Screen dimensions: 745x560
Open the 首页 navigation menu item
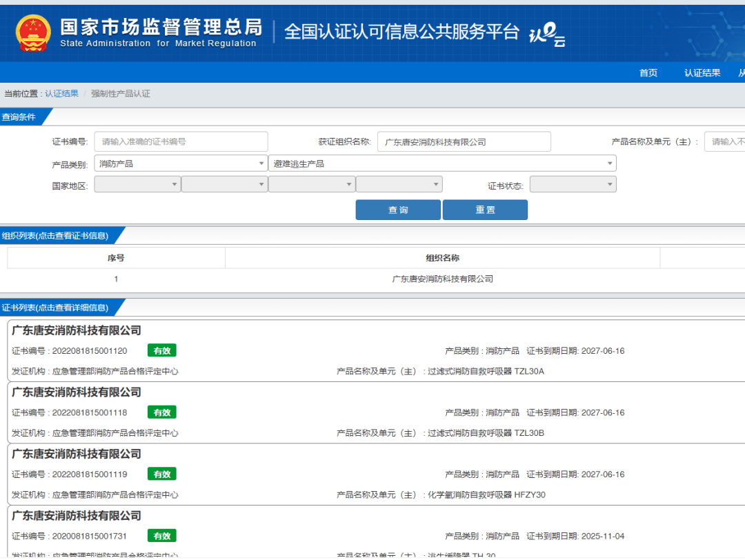648,73
